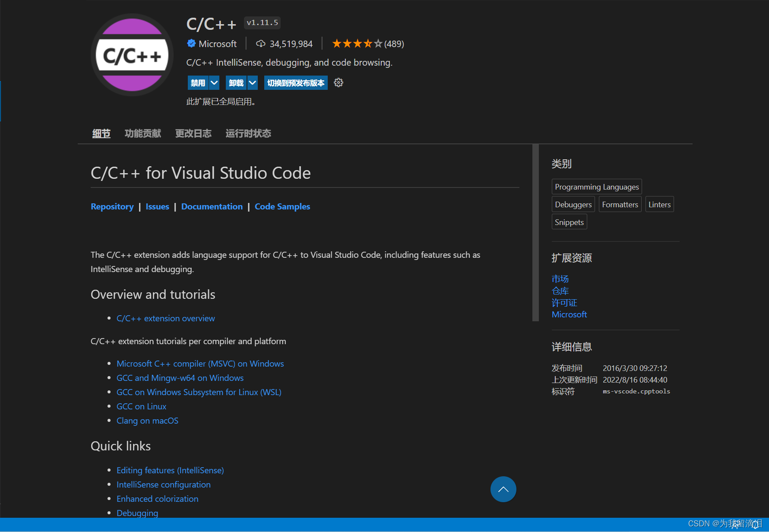Click the 此扩展已全局启用 status text
769x532 pixels.
pyautogui.click(x=221, y=101)
